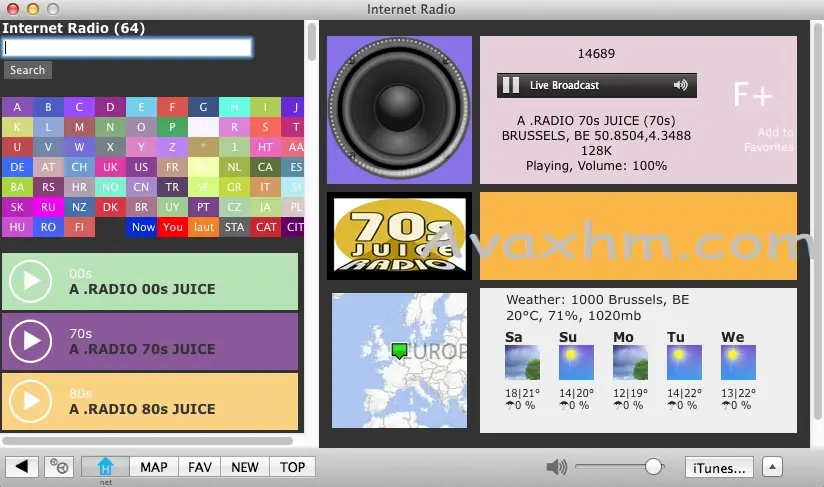Viewport: 824px width, 487px height.
Task: Click the up-arrow eject button
Action: click(772, 467)
